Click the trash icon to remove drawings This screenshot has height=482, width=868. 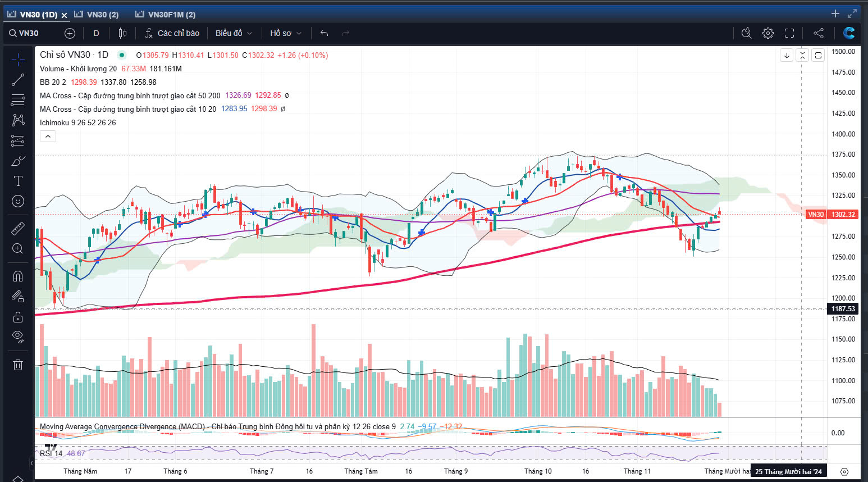click(x=18, y=365)
